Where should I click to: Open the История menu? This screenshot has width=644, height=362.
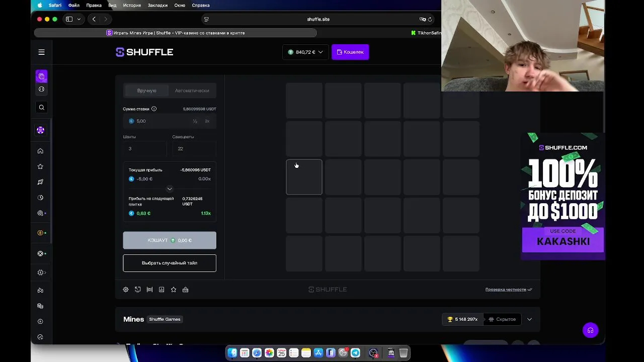pos(132,5)
